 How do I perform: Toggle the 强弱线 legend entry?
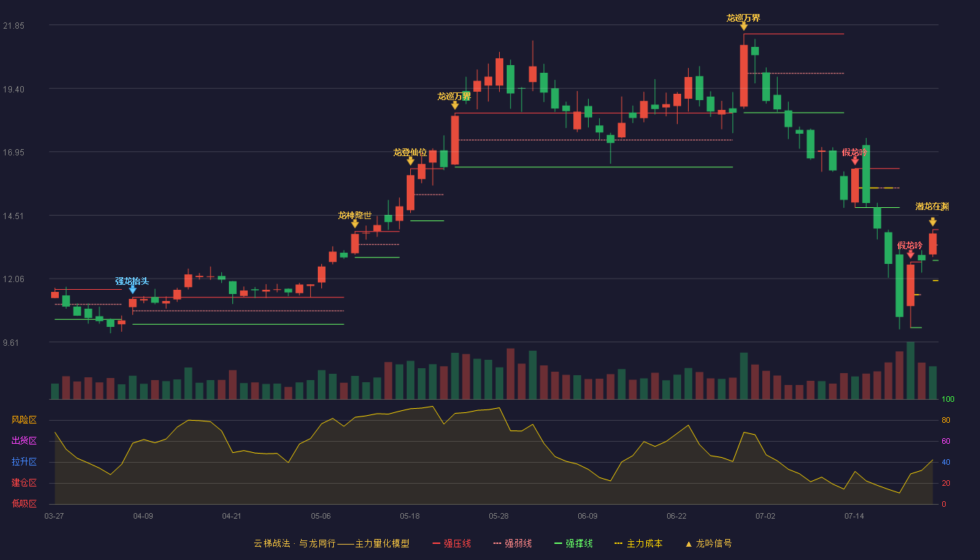click(512, 543)
